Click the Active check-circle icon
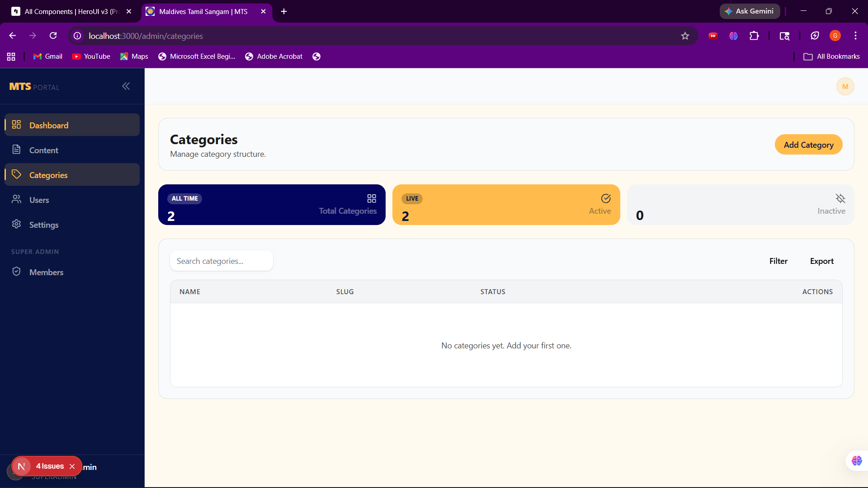This screenshot has width=868, height=488. [606, 199]
